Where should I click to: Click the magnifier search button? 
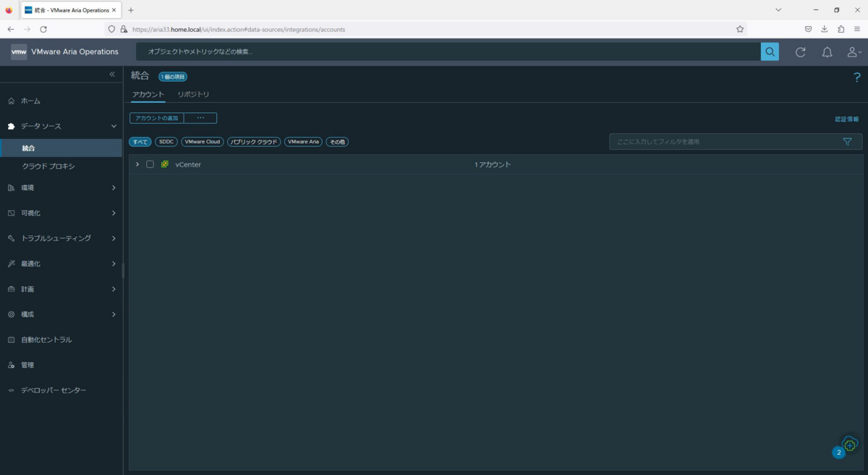click(770, 51)
